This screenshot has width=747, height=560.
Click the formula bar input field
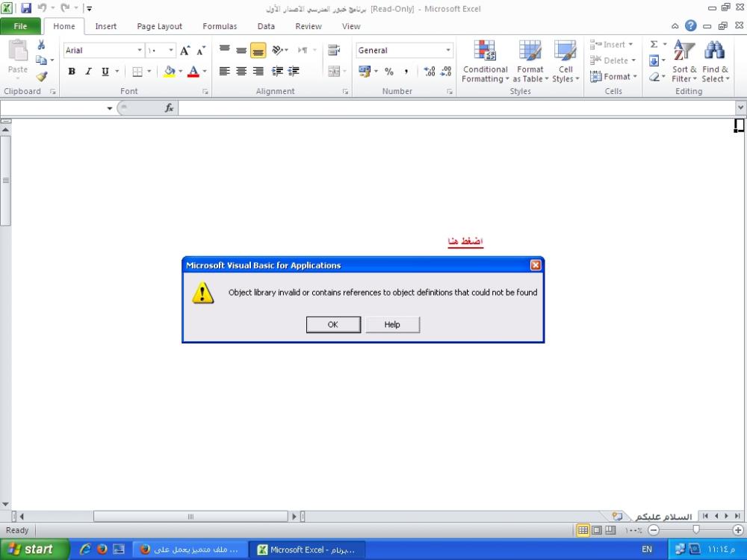(456, 108)
